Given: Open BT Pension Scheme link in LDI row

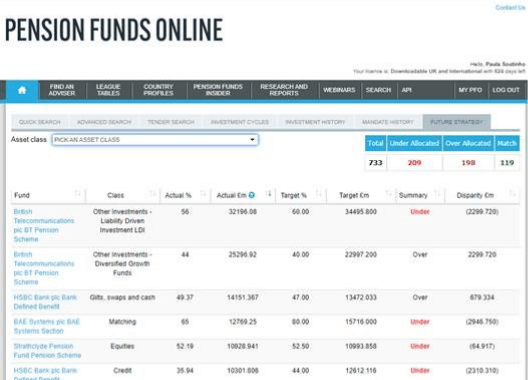Looking at the screenshot, I should tap(44, 225).
